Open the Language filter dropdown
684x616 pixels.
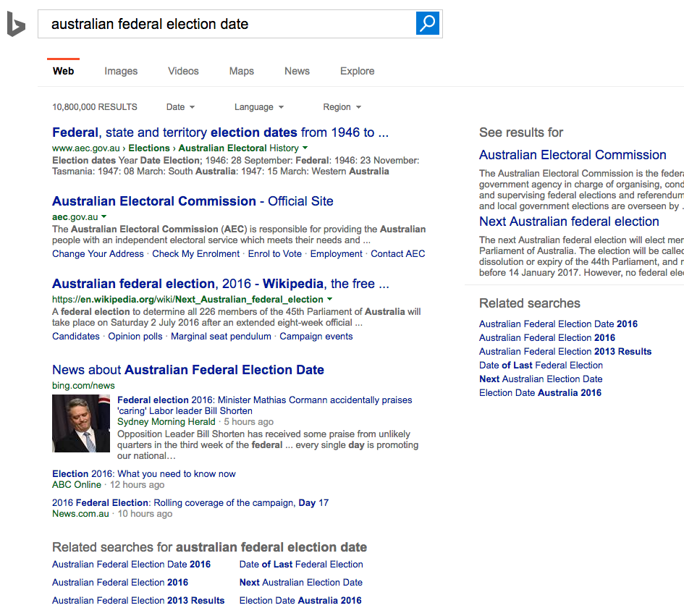[x=258, y=107]
